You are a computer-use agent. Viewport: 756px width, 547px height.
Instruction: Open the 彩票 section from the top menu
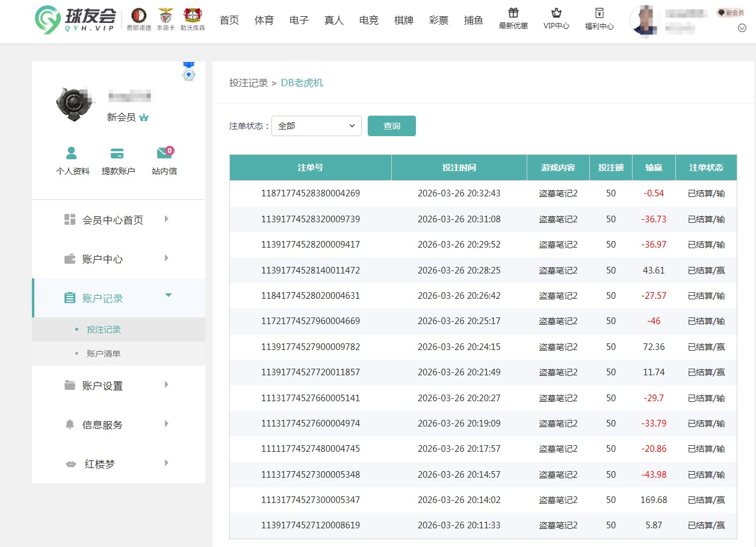click(438, 19)
